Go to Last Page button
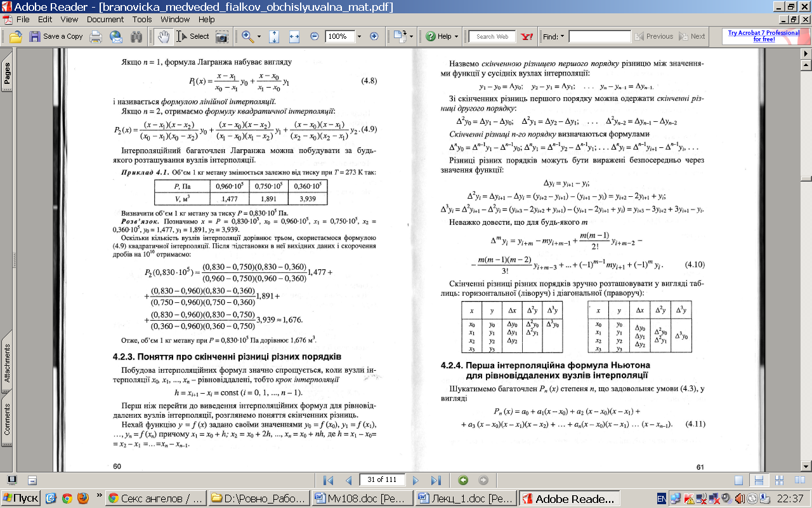The height and width of the screenshot is (508, 812). click(x=436, y=481)
